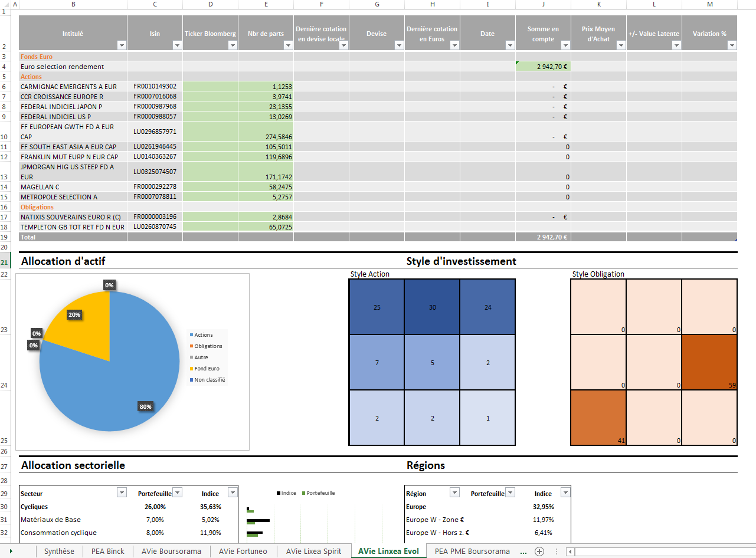756x558 pixels.
Task: Select the cell CARMIGNAC EMERGENTS A EUR
Action: coord(73,87)
